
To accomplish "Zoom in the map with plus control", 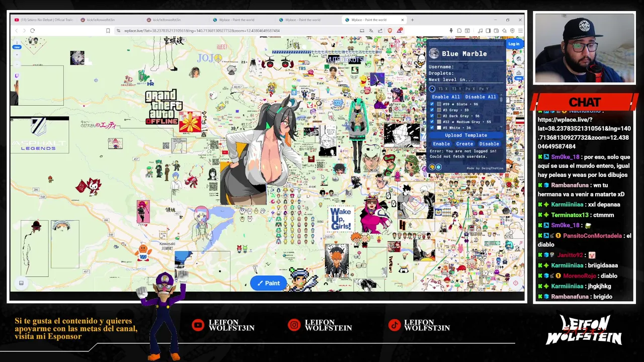I will point(17,54).
